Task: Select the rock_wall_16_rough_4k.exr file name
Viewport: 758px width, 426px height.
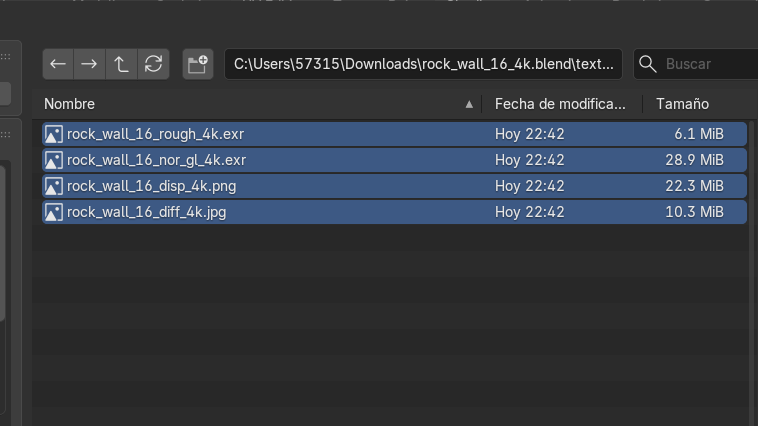Action: [x=155, y=134]
